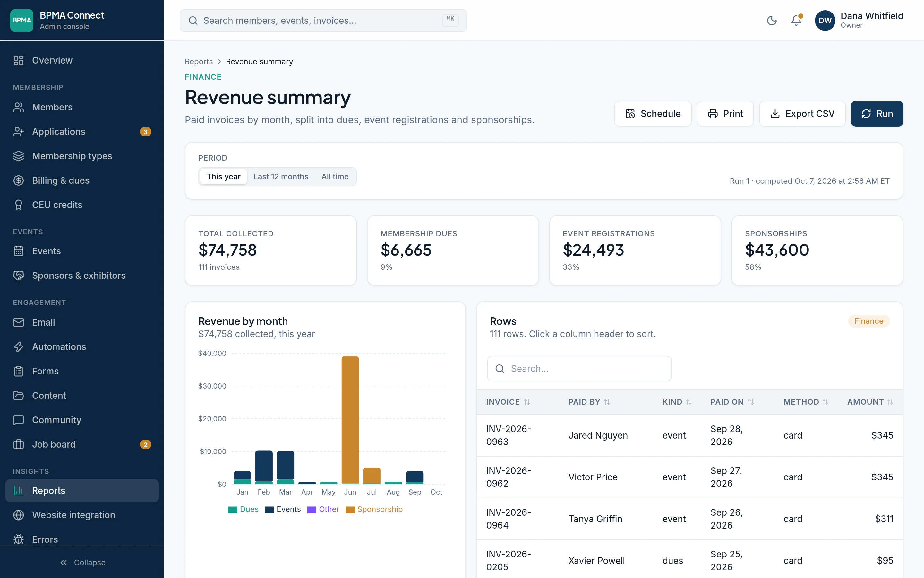Sort rows by Method column
The image size is (924, 578).
[x=806, y=402]
